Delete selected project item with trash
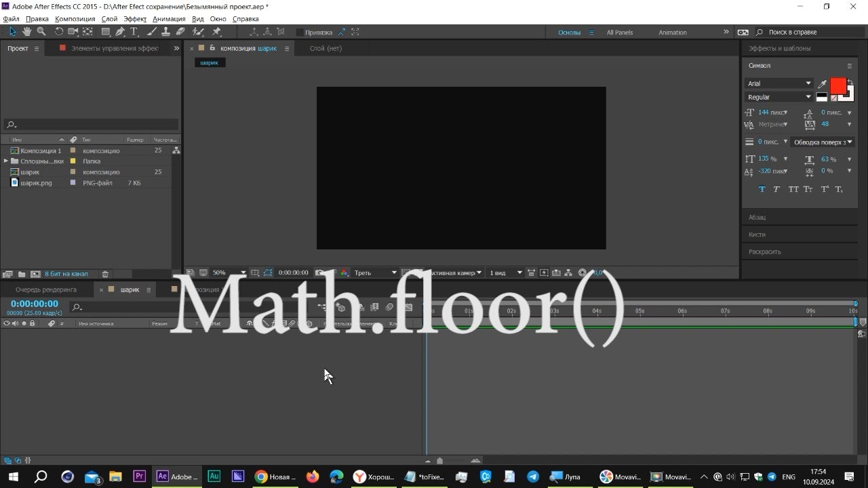The width and height of the screenshot is (868, 488). click(105, 274)
